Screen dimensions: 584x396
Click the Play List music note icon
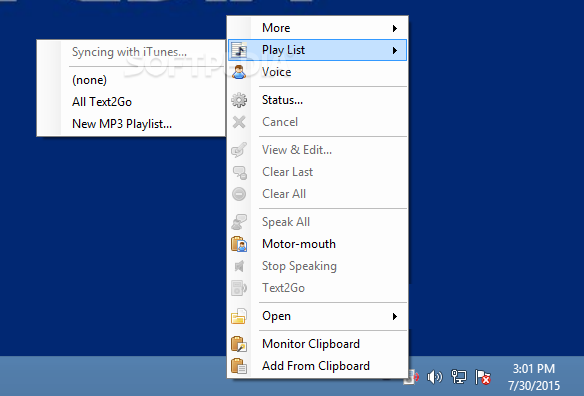pyautogui.click(x=239, y=50)
